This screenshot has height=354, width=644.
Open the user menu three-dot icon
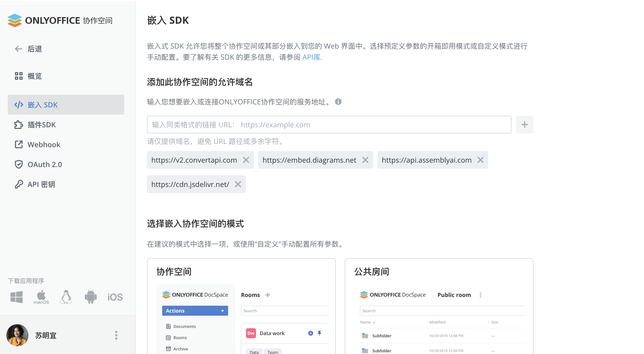click(116, 335)
